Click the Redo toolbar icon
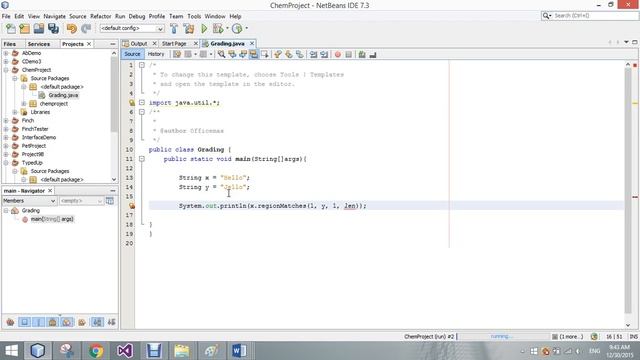 86,29
